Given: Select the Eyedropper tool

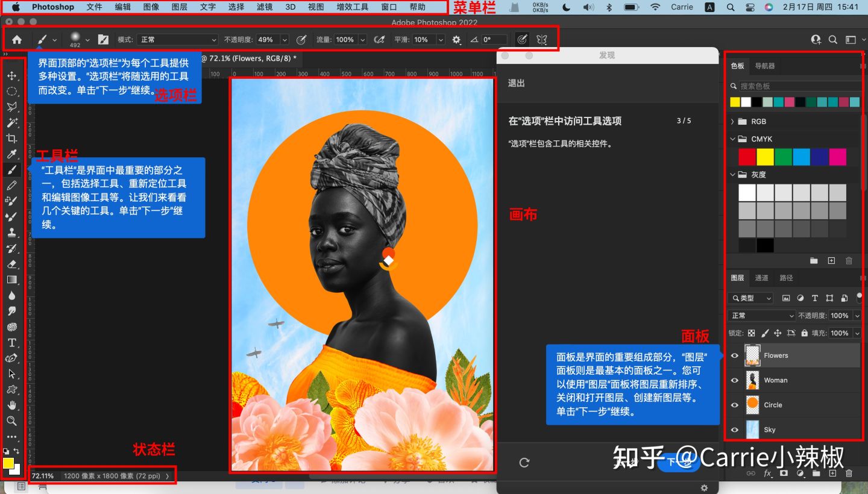Looking at the screenshot, I should pyautogui.click(x=12, y=154).
